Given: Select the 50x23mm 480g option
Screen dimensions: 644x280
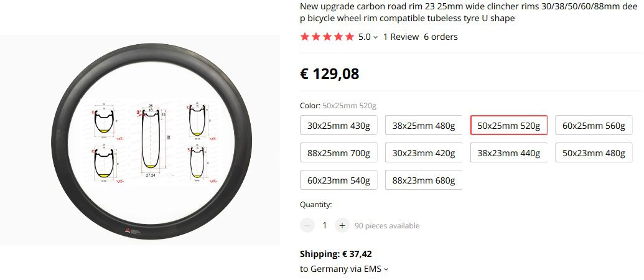Looking at the screenshot, I should tap(594, 152).
